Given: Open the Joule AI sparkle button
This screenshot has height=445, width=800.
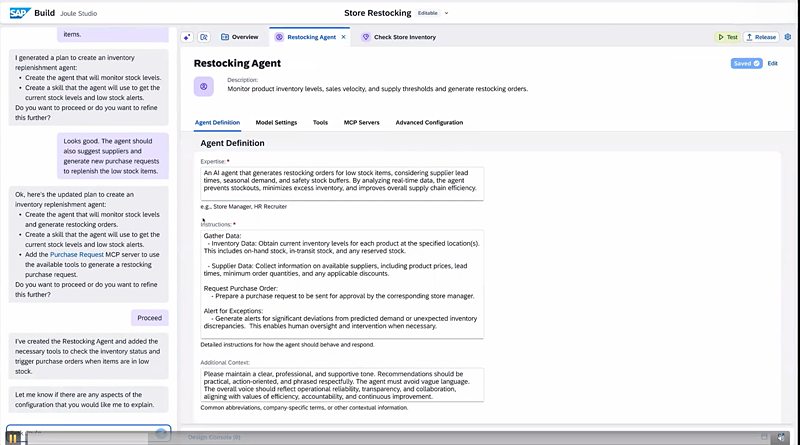Looking at the screenshot, I should pyautogui.click(x=187, y=37).
